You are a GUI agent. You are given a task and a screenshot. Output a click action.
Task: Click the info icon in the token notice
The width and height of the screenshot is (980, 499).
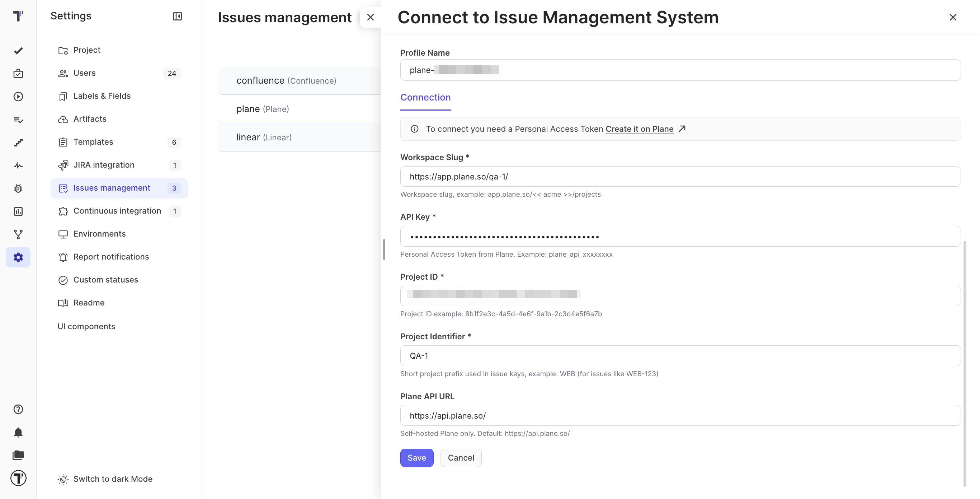coord(415,129)
